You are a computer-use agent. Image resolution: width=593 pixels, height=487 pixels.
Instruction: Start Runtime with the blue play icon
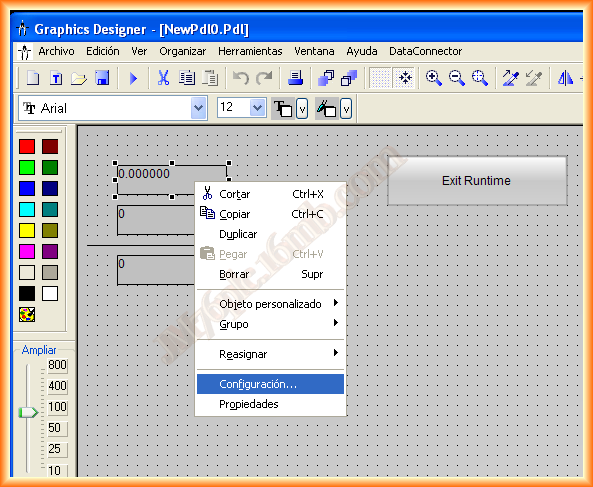(133, 78)
